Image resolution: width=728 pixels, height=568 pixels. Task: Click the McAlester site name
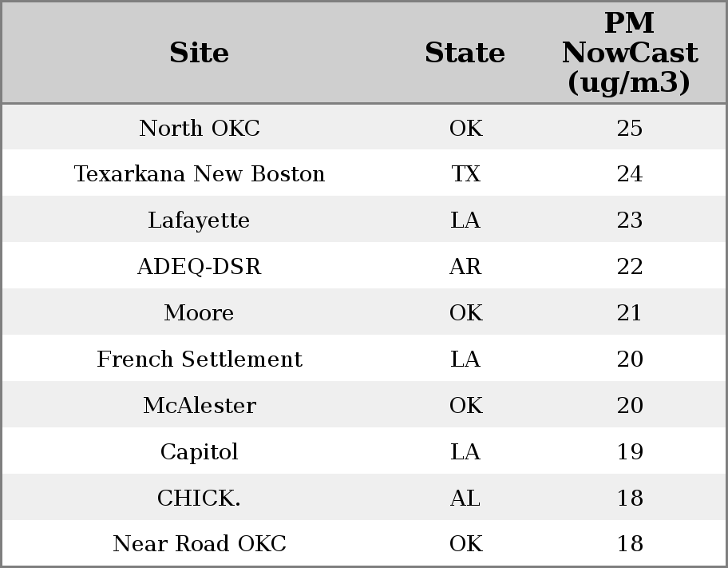coord(199,406)
